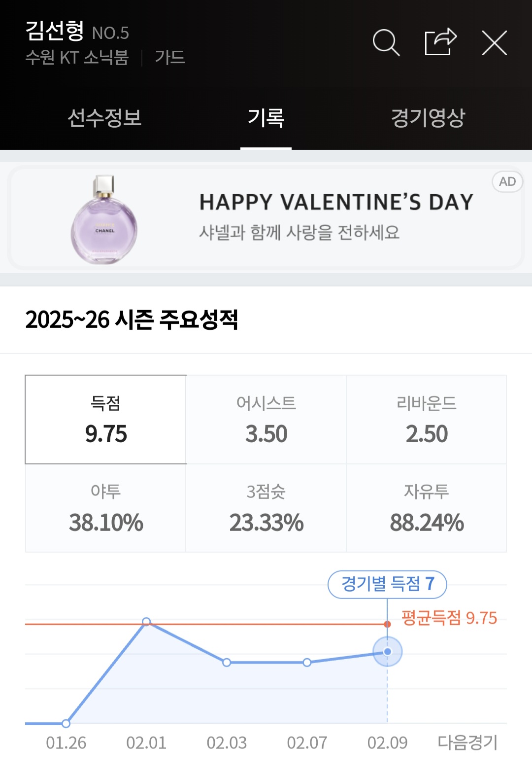The image size is (532, 778).
Task: Choose the 야투 38.10% stat box
Action: (x=106, y=508)
